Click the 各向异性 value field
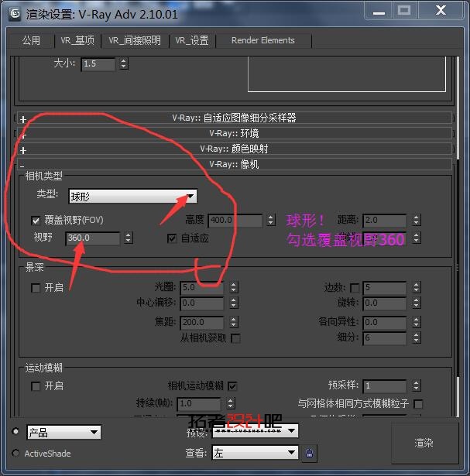 point(384,323)
